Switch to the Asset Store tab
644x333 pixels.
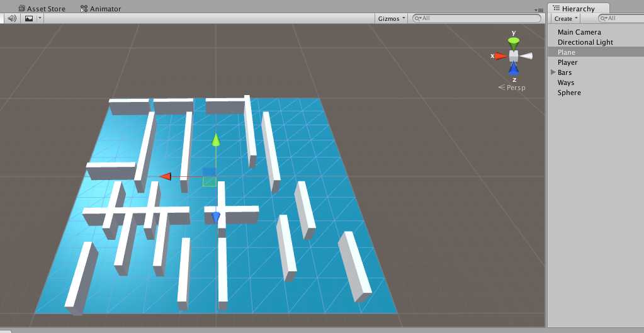tap(42, 9)
